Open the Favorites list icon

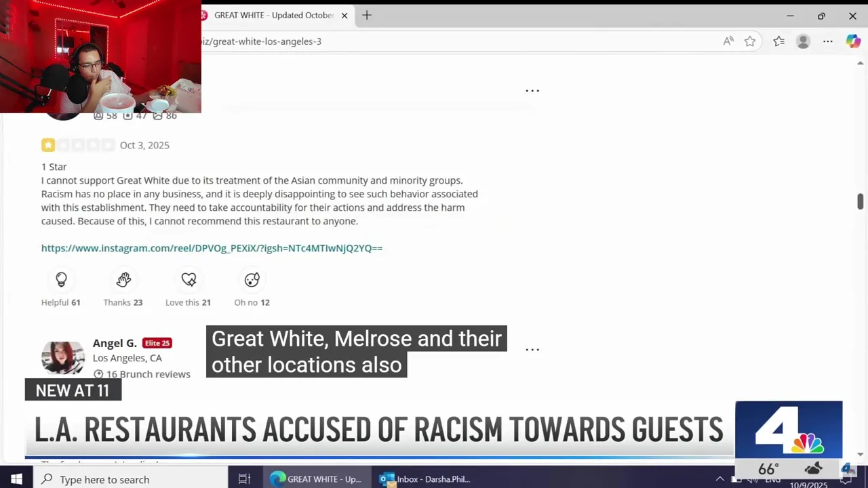pyautogui.click(x=778, y=41)
